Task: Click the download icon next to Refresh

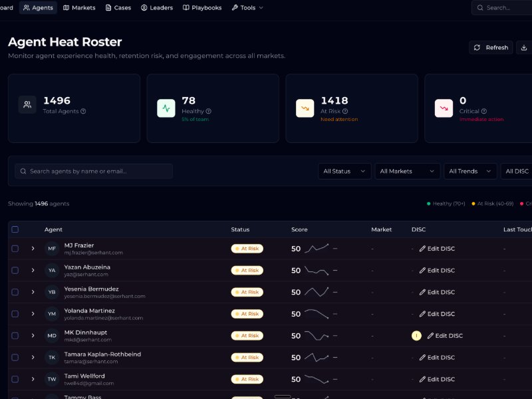Action: pyautogui.click(x=524, y=47)
